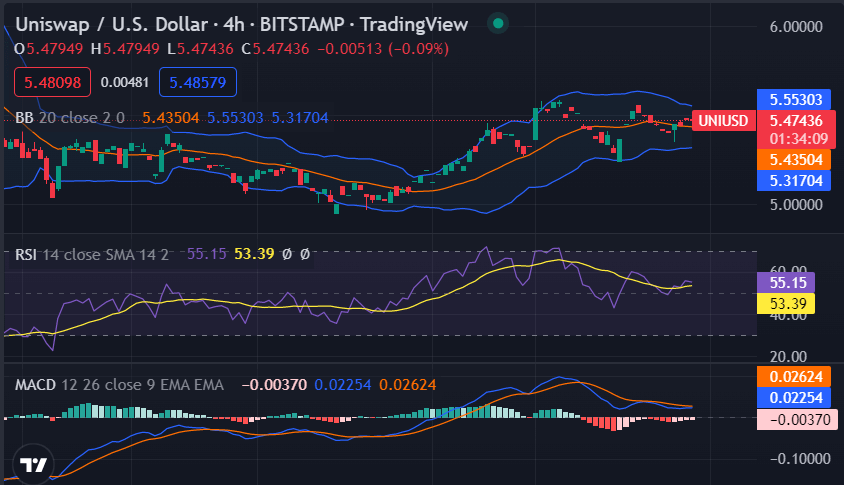Click the 5.00000 price scale value
This screenshot has width=844, height=485.
796,205
